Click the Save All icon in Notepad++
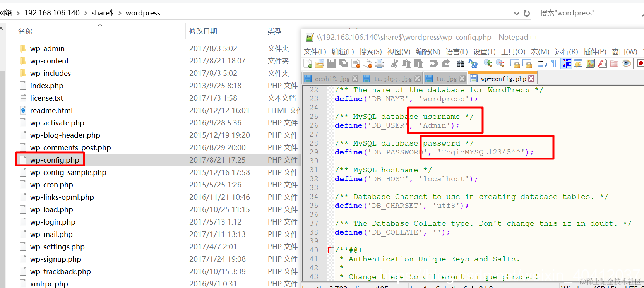644x288 pixels. point(343,63)
